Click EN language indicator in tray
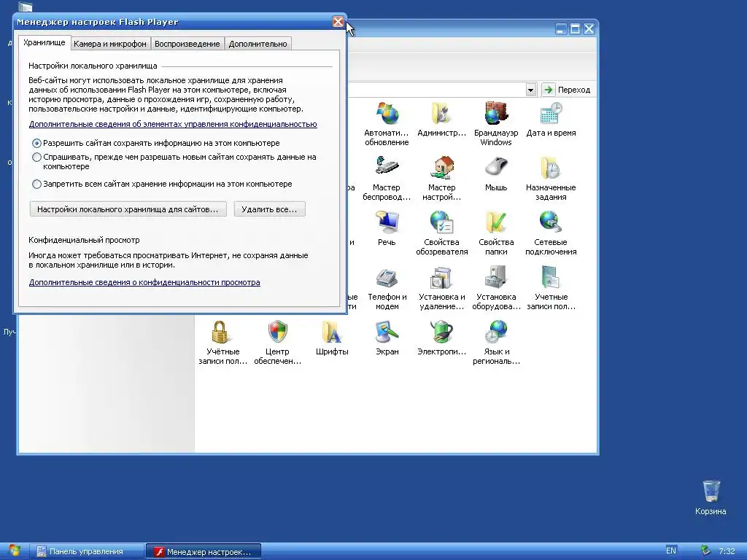This screenshot has height=560, width=747. point(671,551)
